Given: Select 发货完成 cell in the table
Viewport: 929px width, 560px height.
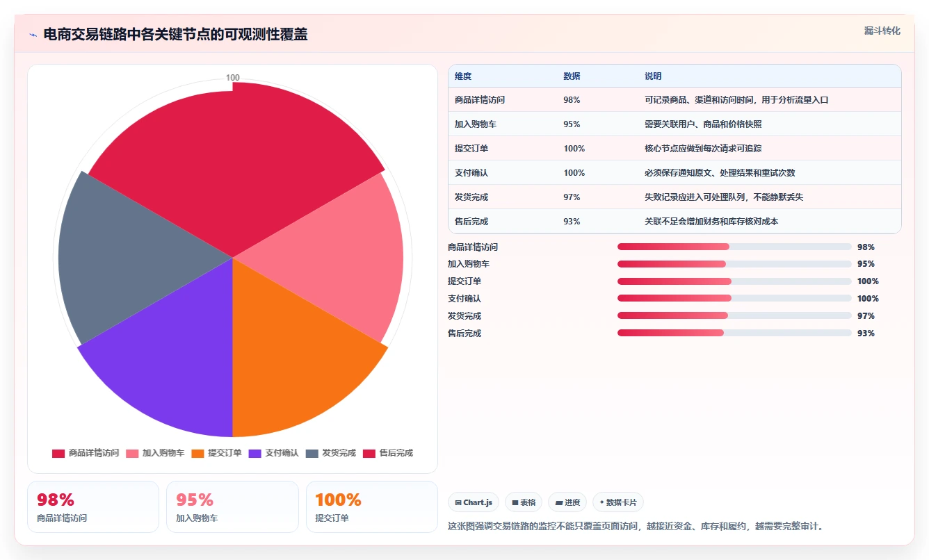Looking at the screenshot, I should point(471,197).
